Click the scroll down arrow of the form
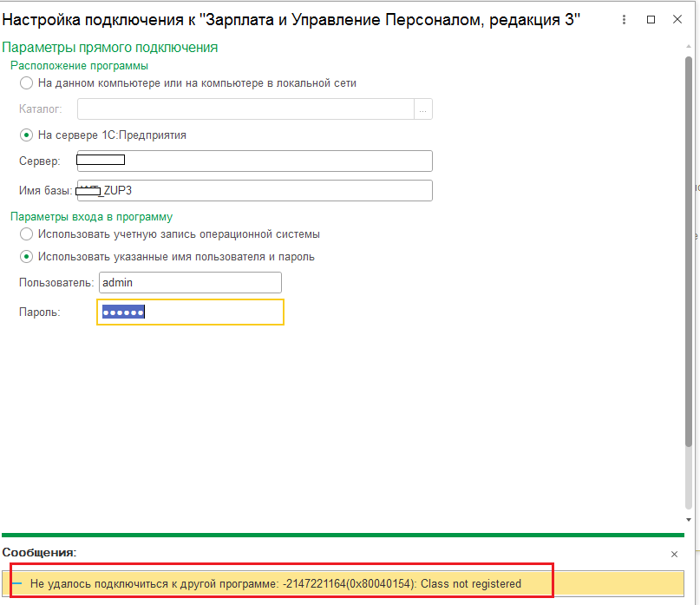Viewport: 700px width, 605px height. 689,520
